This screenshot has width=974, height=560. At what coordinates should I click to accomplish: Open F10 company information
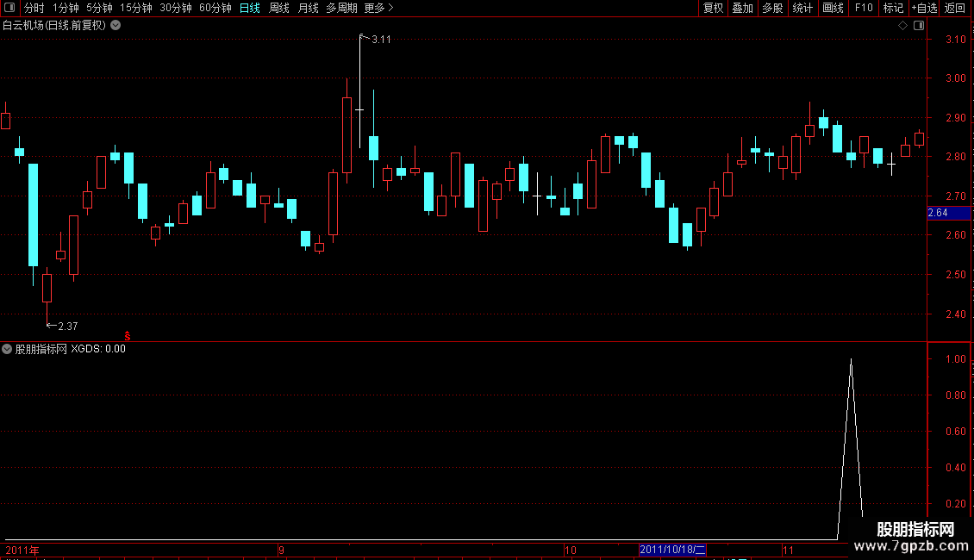pos(864,8)
